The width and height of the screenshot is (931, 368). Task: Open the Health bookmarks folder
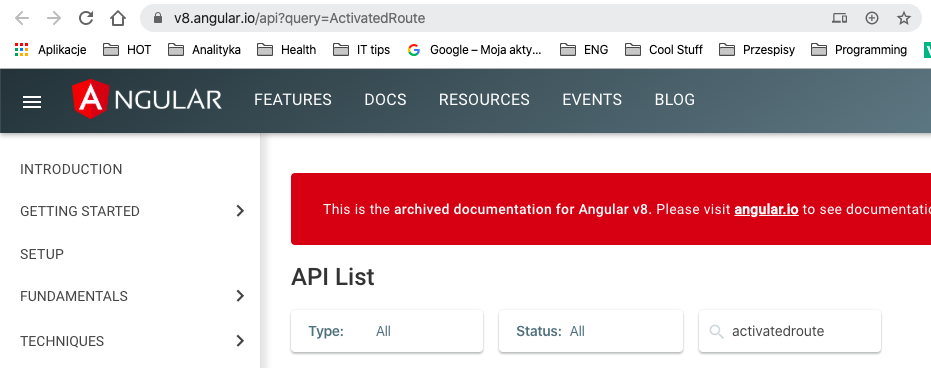tap(287, 50)
